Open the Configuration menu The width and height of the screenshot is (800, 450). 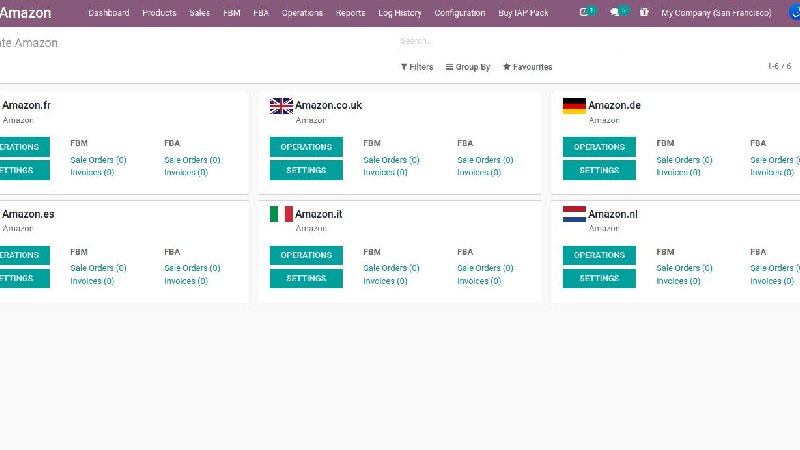(x=460, y=13)
